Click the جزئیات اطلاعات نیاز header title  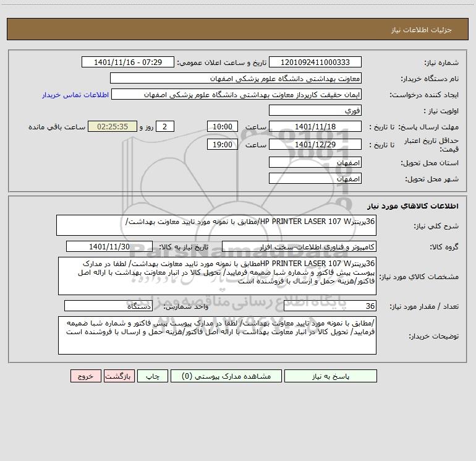422,30
